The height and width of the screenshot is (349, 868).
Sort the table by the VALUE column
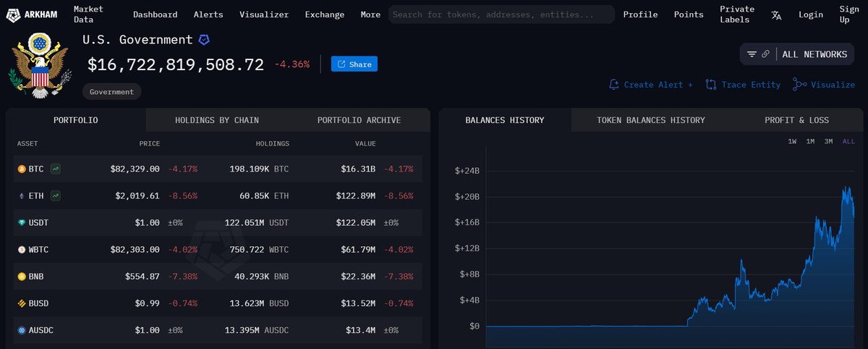click(365, 143)
